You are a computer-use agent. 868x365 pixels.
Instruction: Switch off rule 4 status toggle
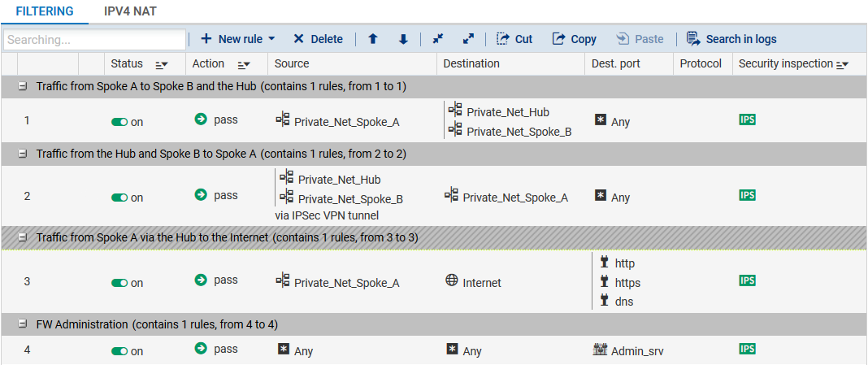coord(119,351)
